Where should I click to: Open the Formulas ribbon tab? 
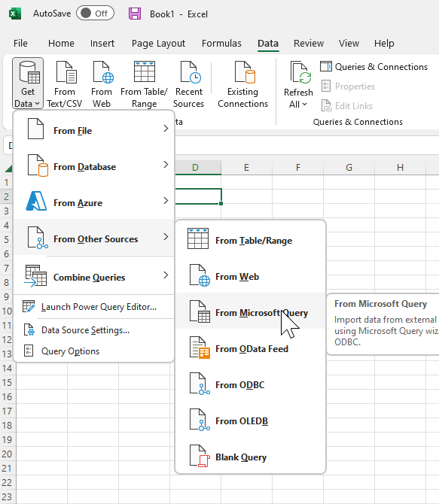pos(221,44)
